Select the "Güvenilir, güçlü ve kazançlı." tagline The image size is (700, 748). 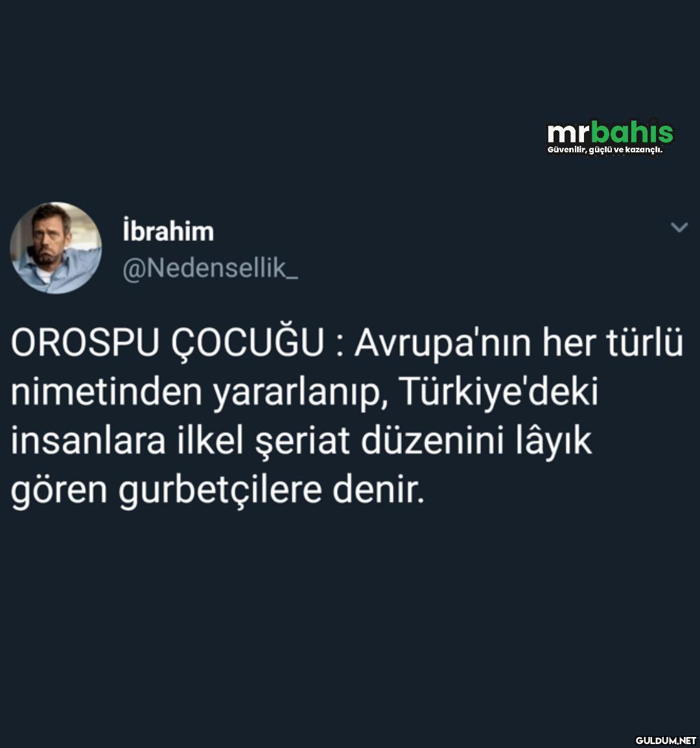(605, 150)
